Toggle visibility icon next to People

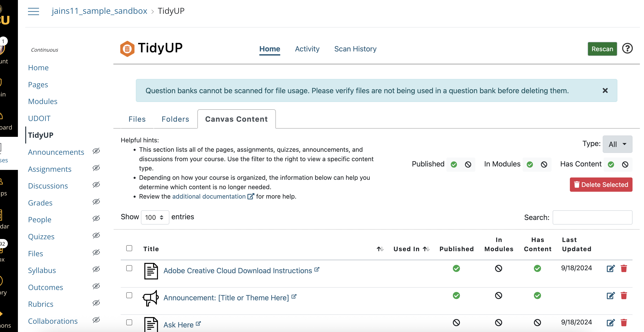[x=96, y=218]
